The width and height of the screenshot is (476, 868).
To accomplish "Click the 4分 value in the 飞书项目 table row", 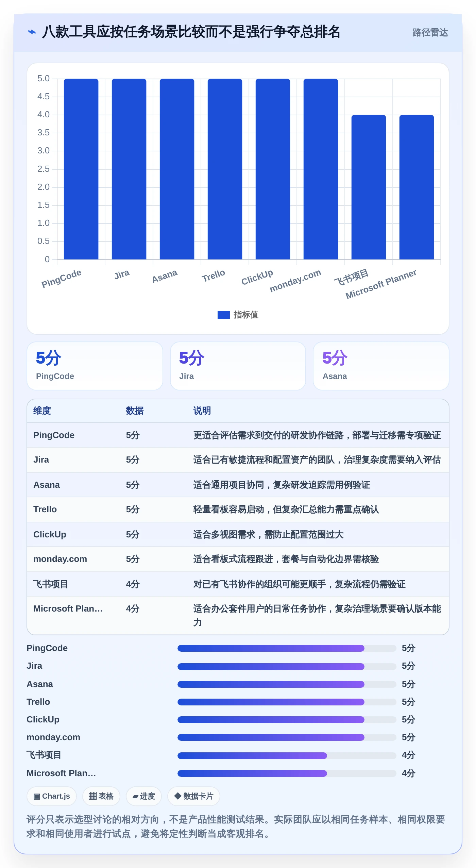I will [133, 584].
